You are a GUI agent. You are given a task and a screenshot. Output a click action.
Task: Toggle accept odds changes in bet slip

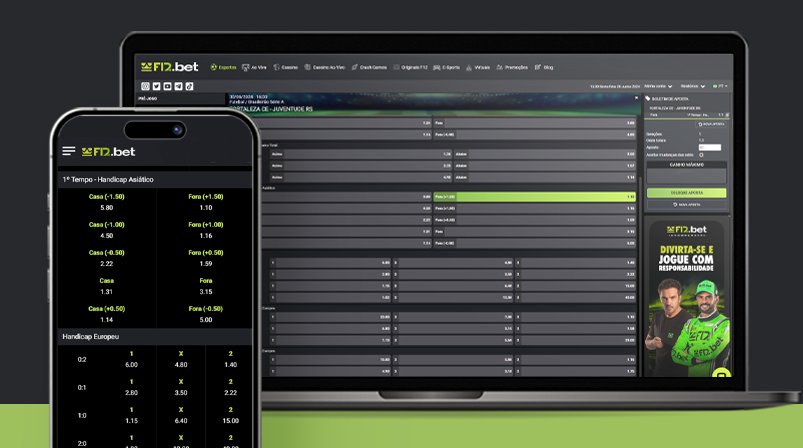[701, 155]
